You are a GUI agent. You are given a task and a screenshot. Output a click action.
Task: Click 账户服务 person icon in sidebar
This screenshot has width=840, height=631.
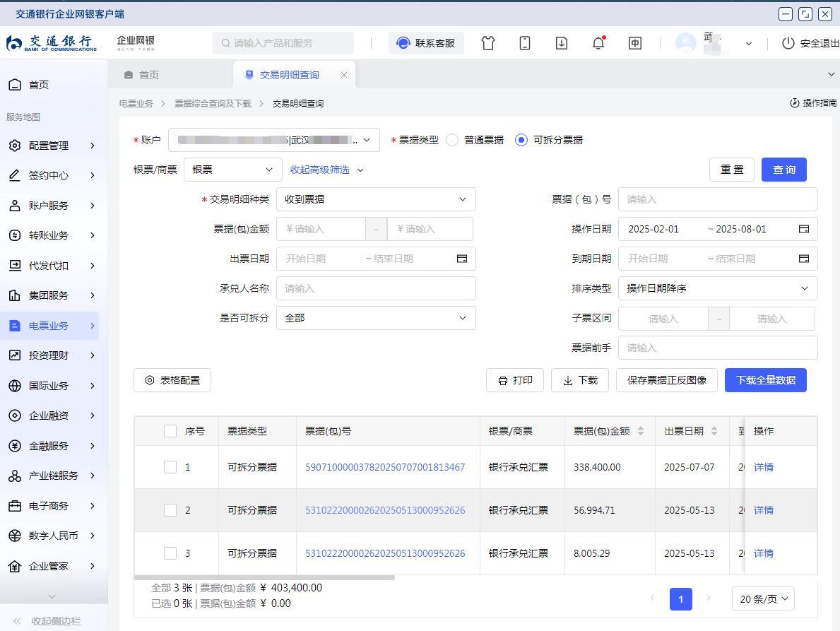pyautogui.click(x=15, y=205)
